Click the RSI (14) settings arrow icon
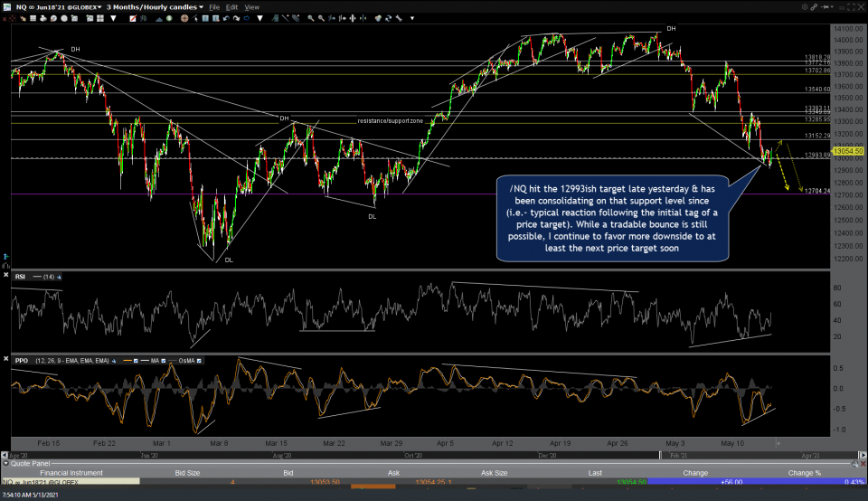 click(x=59, y=277)
